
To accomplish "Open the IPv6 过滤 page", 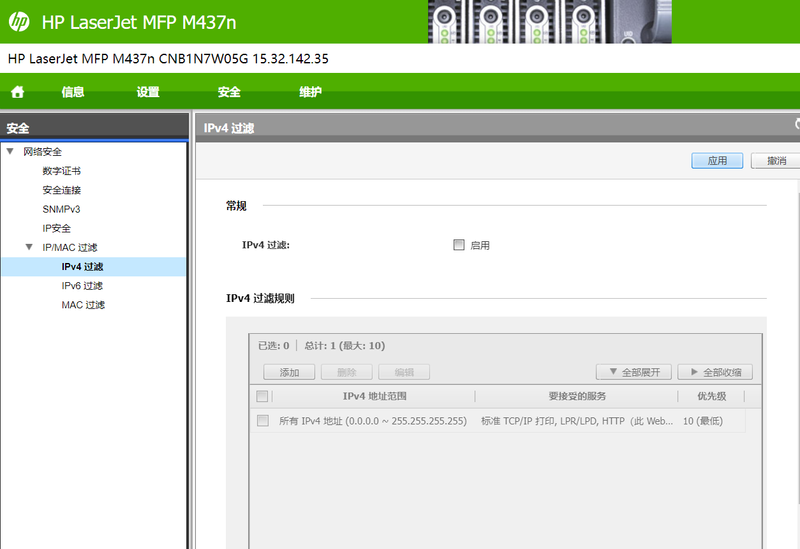I will point(82,286).
